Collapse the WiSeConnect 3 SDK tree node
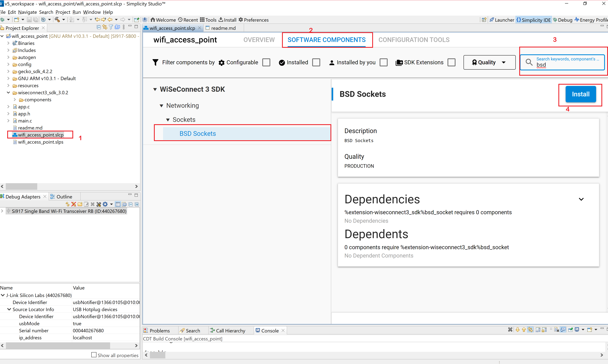 point(155,89)
